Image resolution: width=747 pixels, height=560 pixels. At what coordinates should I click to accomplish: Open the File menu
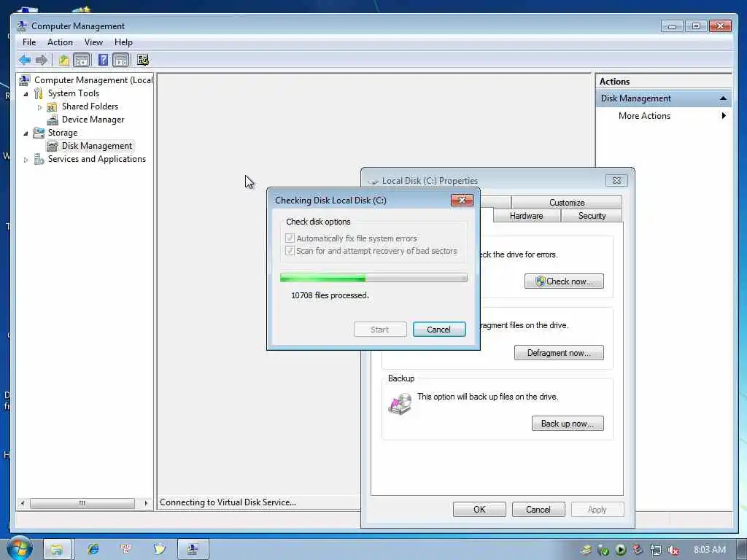(29, 42)
